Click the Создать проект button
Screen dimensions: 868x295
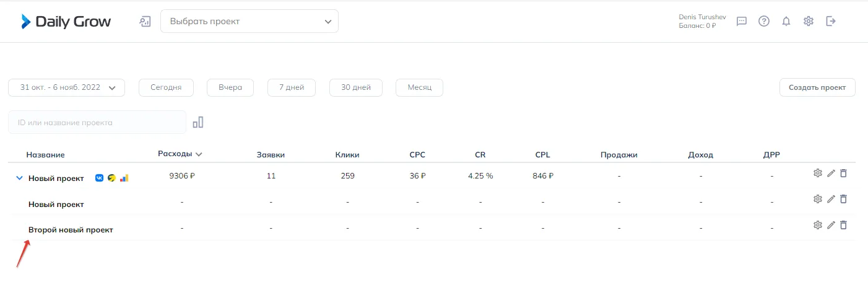tap(817, 88)
